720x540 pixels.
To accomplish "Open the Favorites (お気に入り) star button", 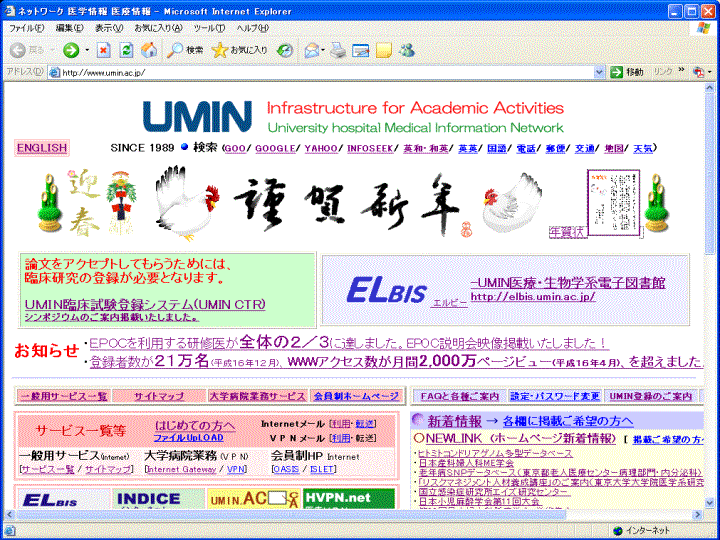I will click(x=240, y=50).
